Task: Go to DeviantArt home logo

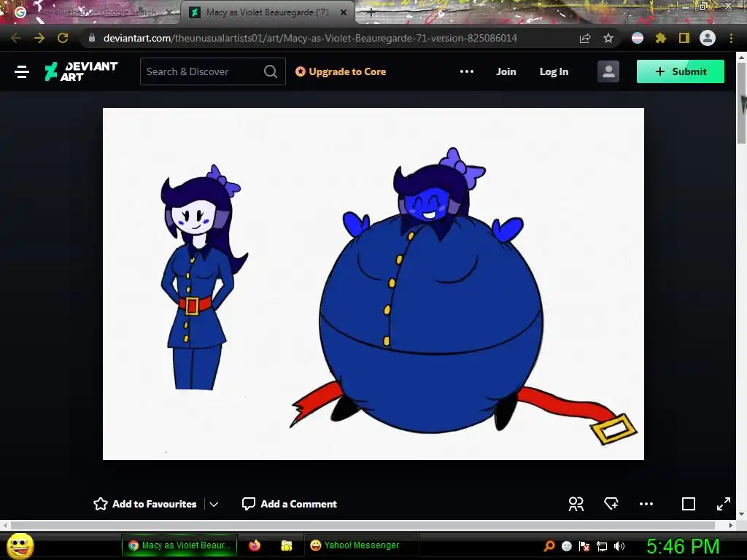Action: [x=81, y=71]
